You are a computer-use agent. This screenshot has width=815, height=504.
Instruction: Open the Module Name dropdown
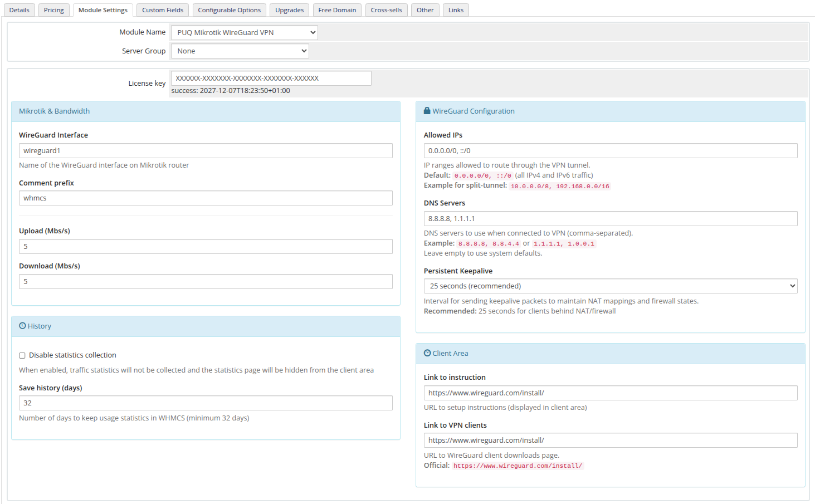coord(244,32)
